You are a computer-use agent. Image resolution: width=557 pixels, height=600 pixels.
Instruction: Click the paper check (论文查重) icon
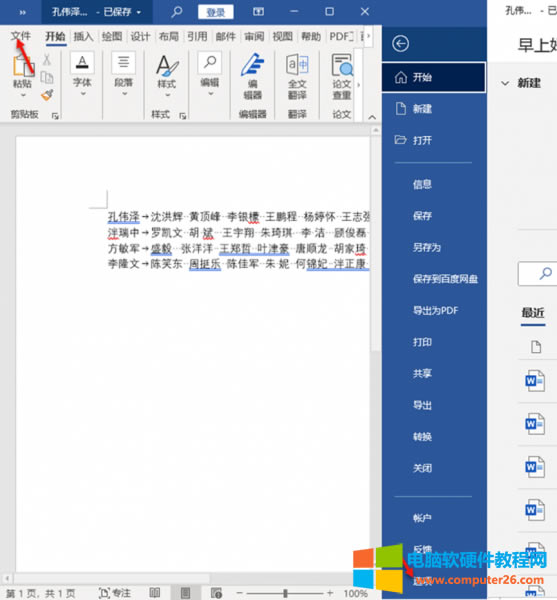[x=342, y=76]
